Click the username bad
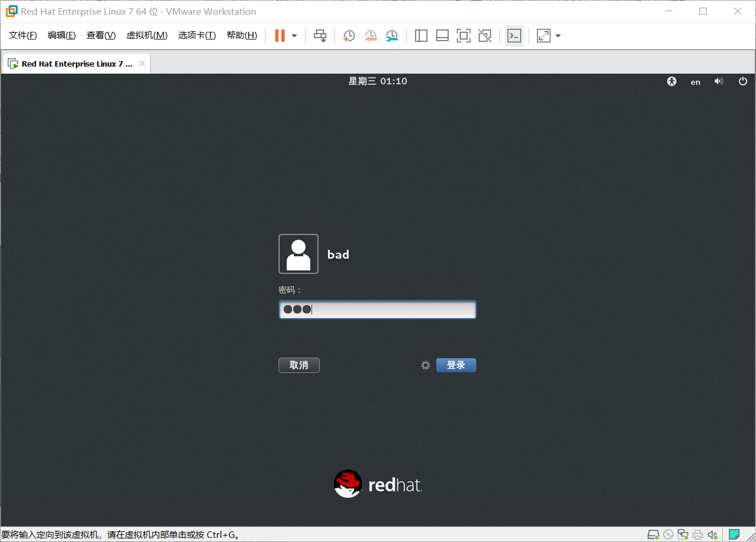The image size is (756, 542). tap(338, 255)
